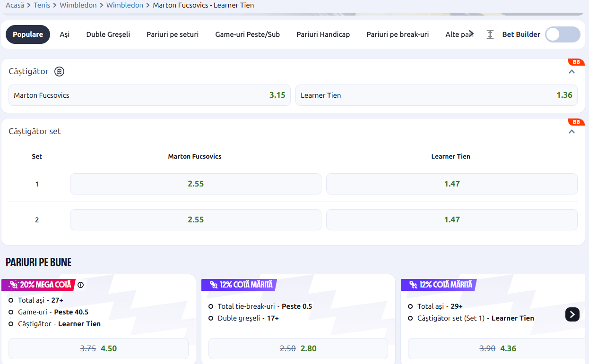The width and height of the screenshot is (589, 364).
Task: Pick Fucsovics set 1 odds 2.55
Action: pyautogui.click(x=196, y=184)
